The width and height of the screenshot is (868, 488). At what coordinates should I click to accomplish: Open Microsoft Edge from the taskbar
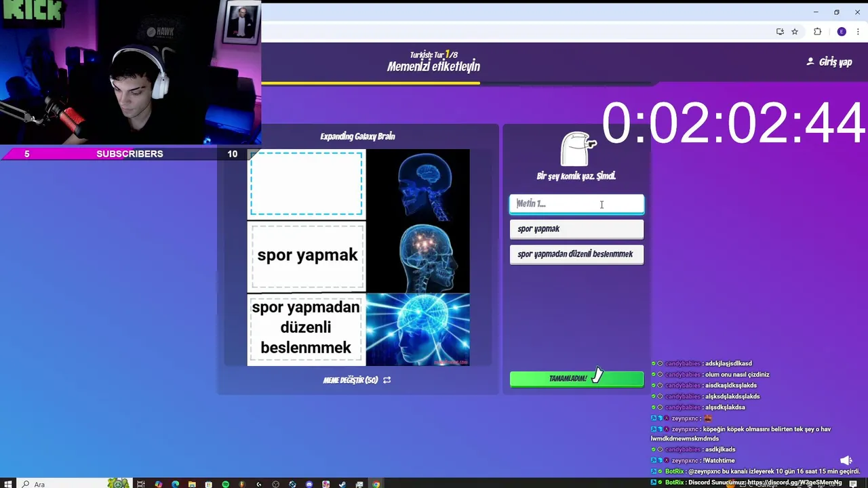(175, 484)
